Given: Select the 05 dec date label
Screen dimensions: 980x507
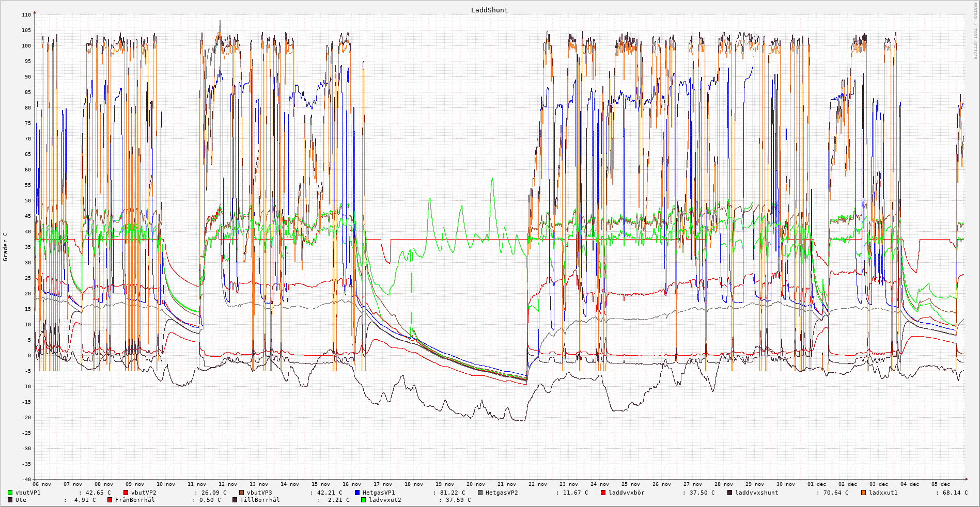Looking at the screenshot, I should 941,484.
